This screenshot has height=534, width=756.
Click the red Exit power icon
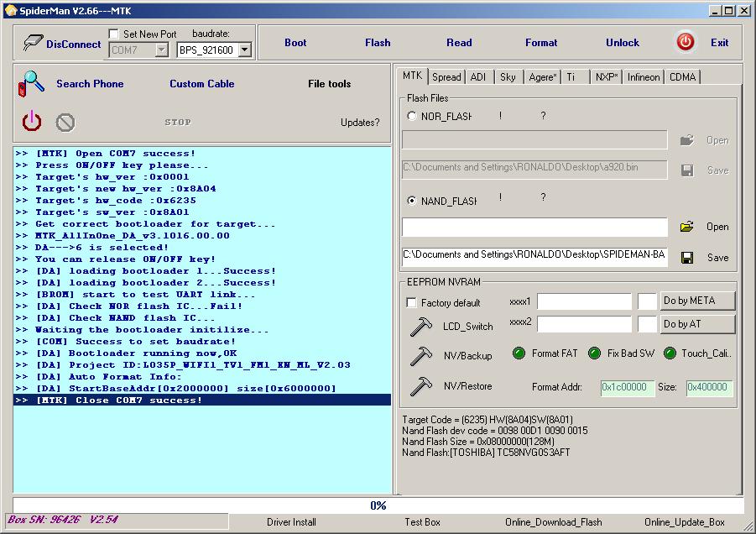pos(686,42)
